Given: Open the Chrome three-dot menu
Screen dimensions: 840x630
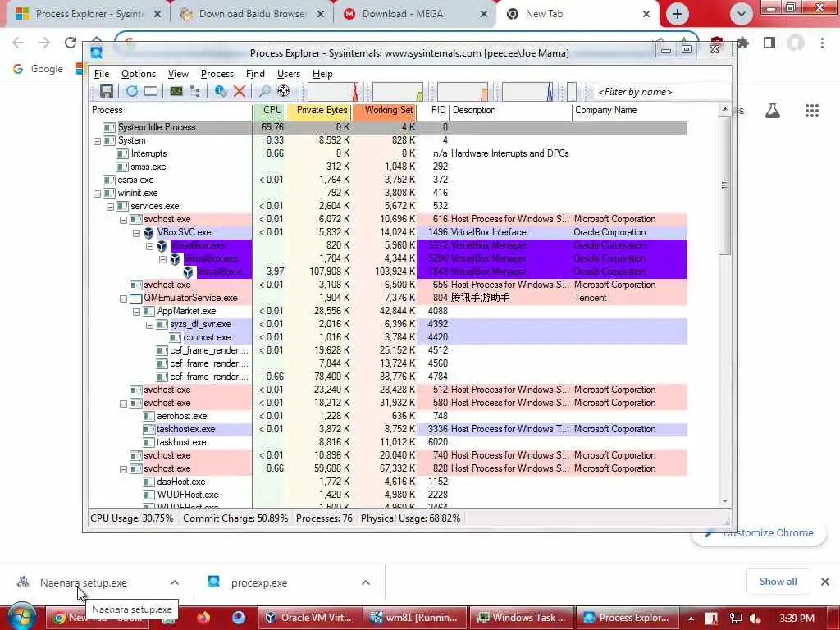Looking at the screenshot, I should click(822, 43).
